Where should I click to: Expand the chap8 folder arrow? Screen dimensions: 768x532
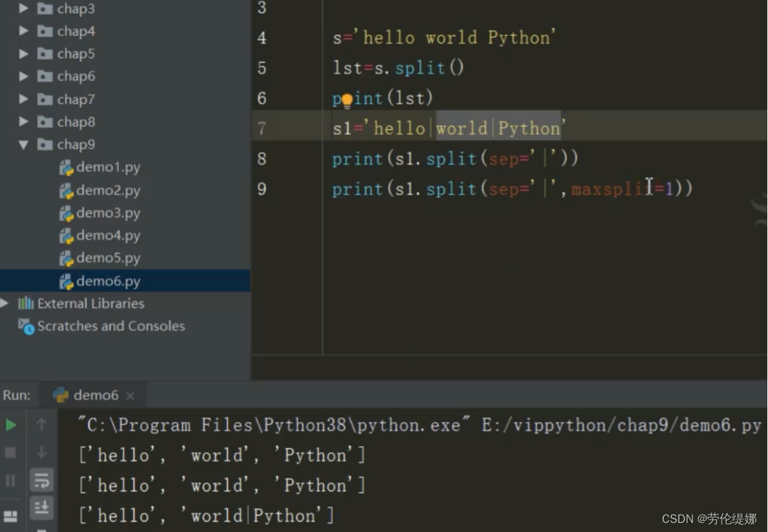pyautogui.click(x=23, y=121)
